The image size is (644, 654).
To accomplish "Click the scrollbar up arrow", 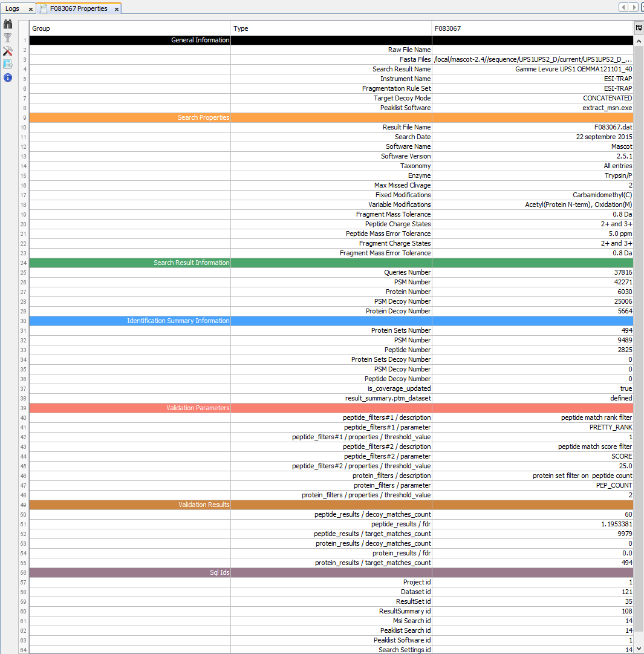I will (639, 41).
